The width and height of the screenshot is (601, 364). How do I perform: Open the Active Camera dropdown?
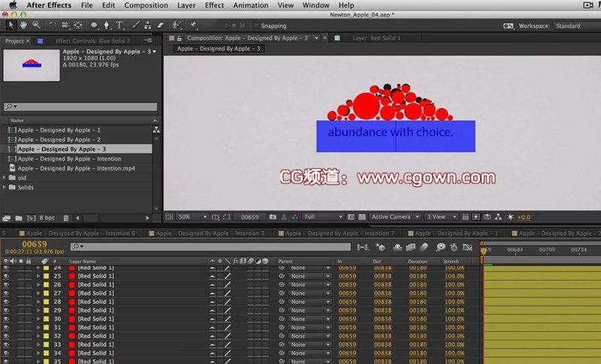coord(395,217)
